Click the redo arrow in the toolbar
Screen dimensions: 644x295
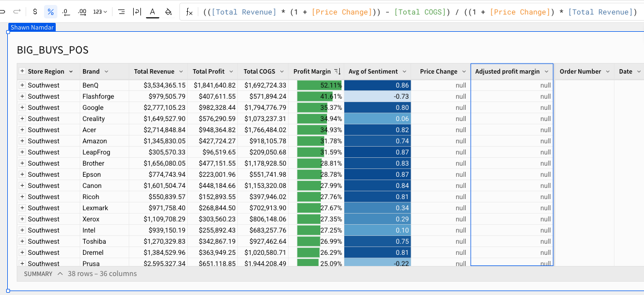coord(17,12)
